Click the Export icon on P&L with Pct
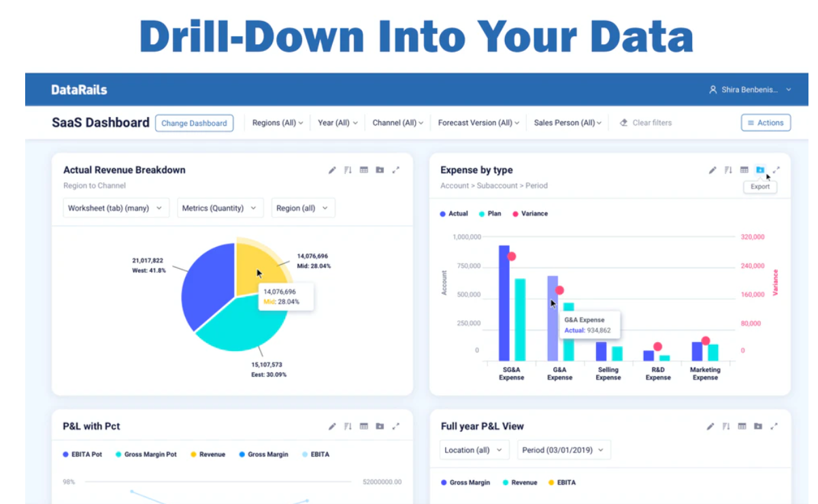Screen dimensions: 818x504 tap(380, 426)
